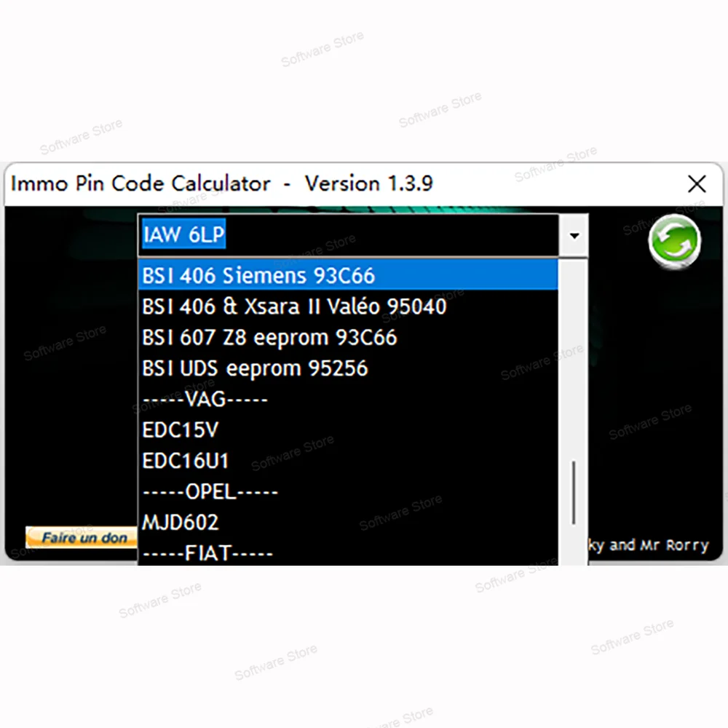Click the -----VAG----- separator entry
Screen dimensions: 728x728
348,399
